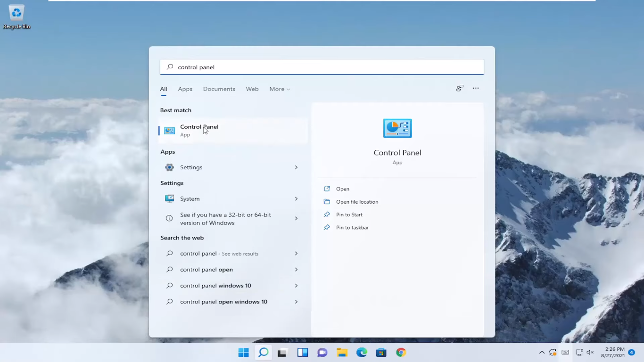Open the three-dot options menu in search

click(x=476, y=88)
